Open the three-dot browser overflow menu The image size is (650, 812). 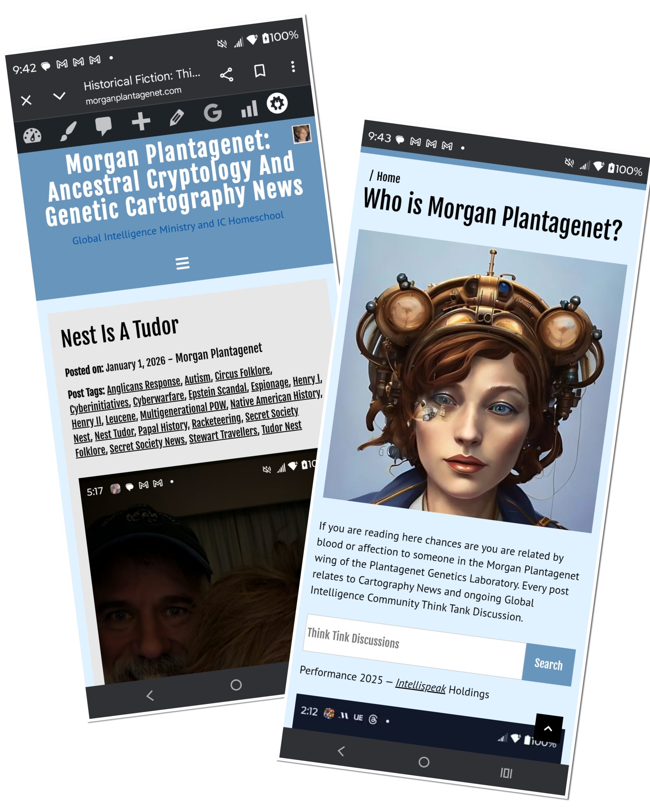(x=293, y=67)
